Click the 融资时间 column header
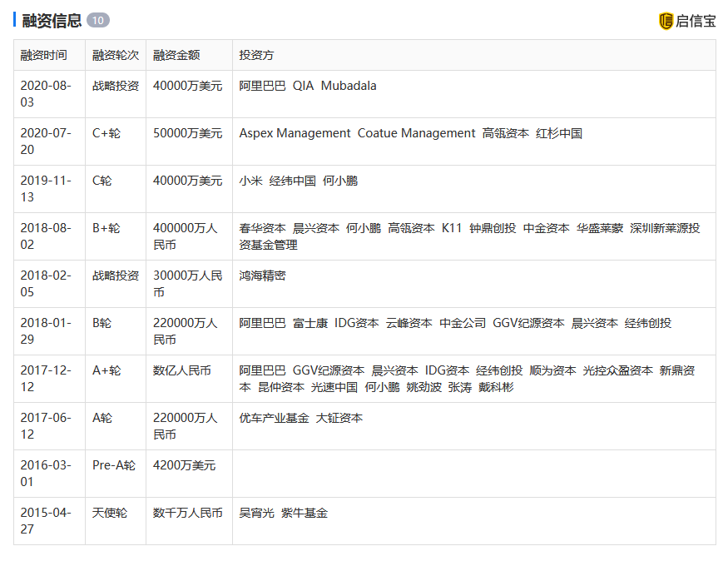The height and width of the screenshot is (561, 728). pyautogui.click(x=43, y=55)
